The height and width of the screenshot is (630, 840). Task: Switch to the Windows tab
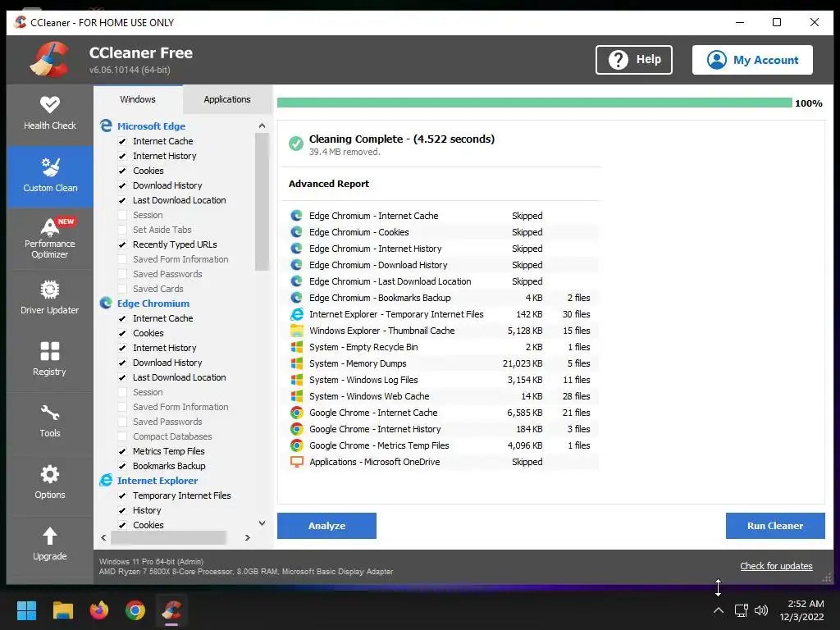point(138,99)
